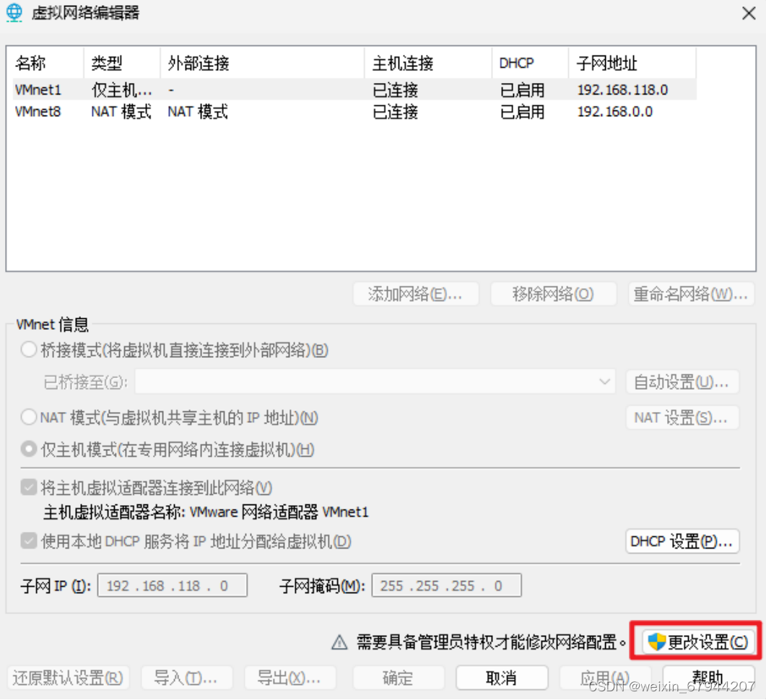Click VMnet8 row's 已启用 DHCP cell
This screenshot has height=700, width=766.
[522, 112]
